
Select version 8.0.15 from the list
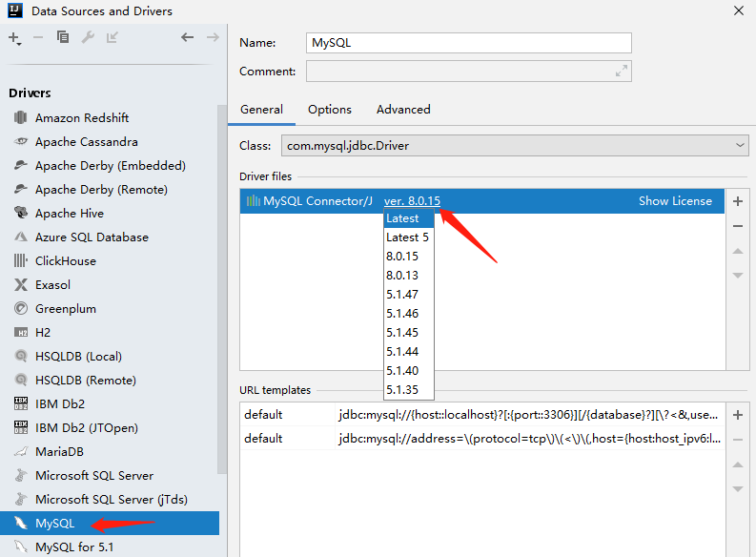[x=409, y=256]
